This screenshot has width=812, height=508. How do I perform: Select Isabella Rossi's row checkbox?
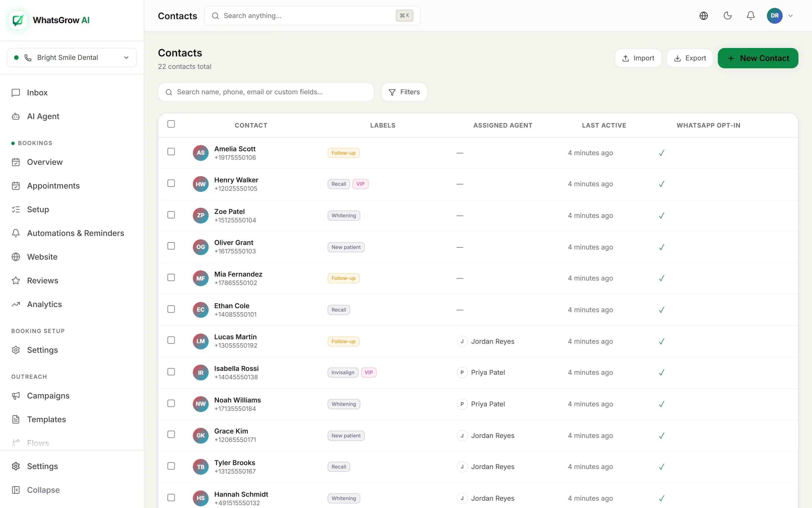pos(171,372)
